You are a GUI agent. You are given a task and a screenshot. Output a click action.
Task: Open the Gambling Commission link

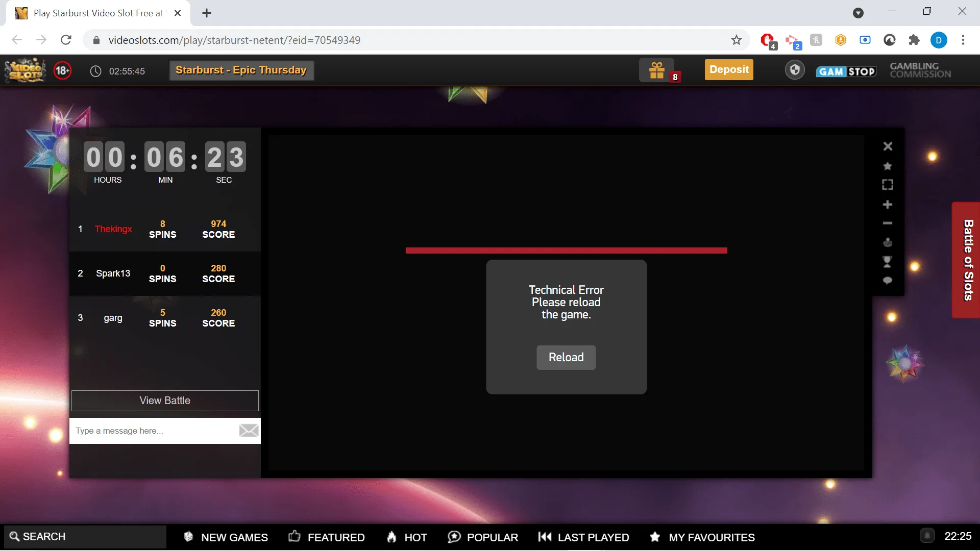click(x=920, y=70)
